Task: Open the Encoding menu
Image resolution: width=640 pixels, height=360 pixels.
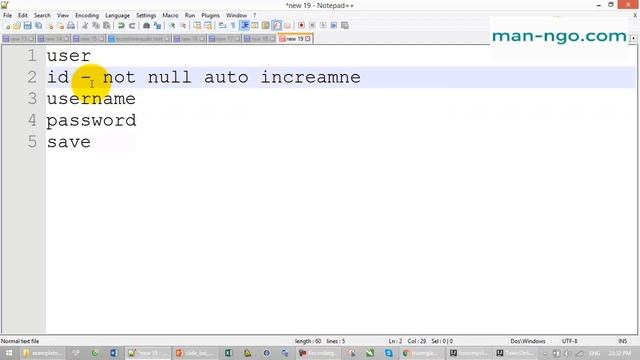Action: click(87, 16)
